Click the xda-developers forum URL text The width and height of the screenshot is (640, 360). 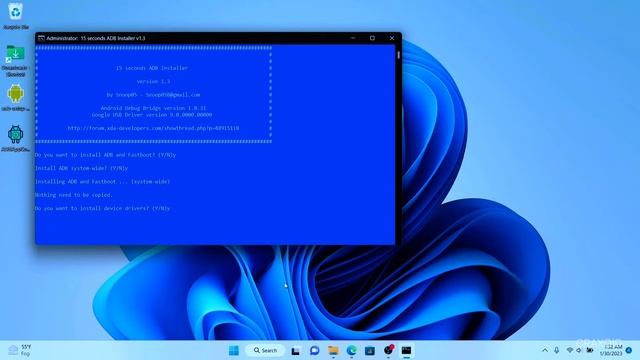click(153, 128)
